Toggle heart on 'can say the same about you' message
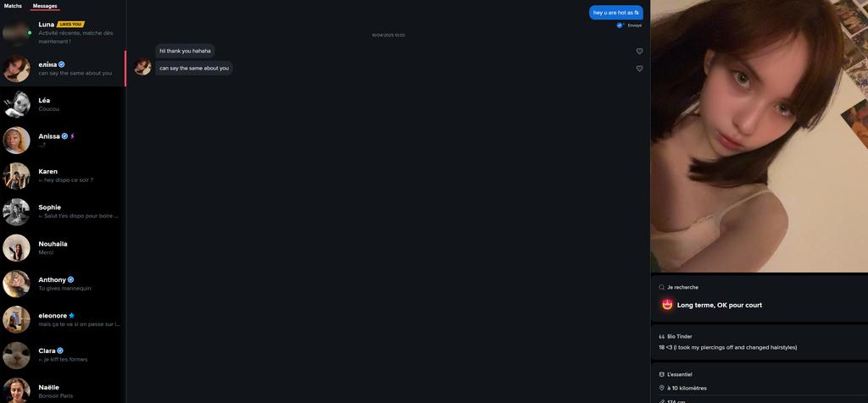 (639, 69)
